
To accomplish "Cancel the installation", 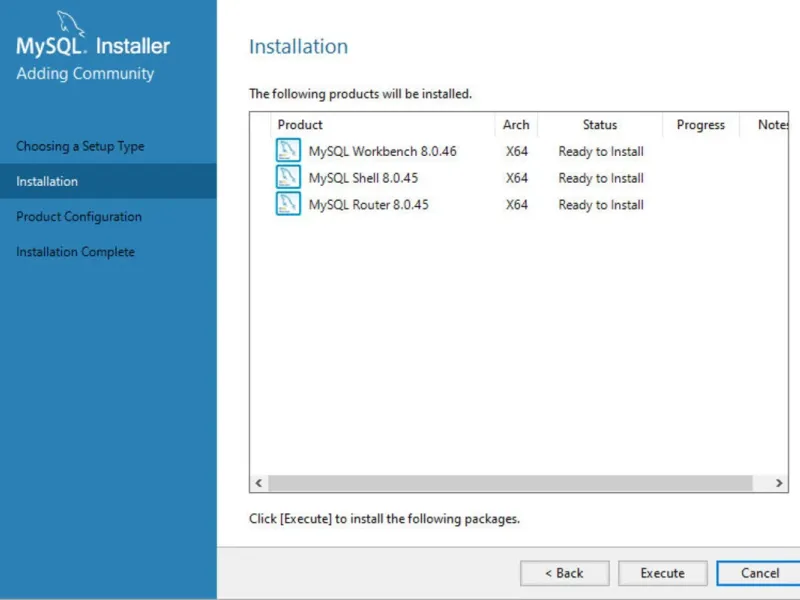I will click(x=759, y=573).
